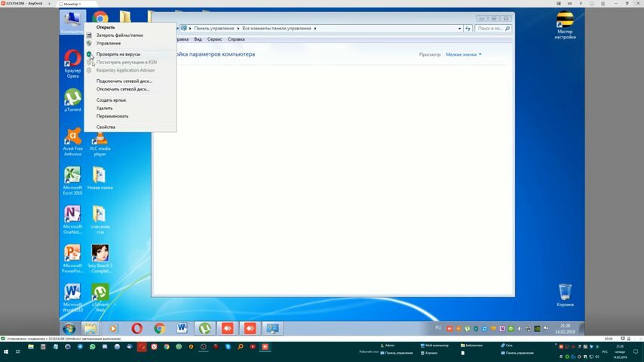This screenshot has height=362, width=644.
Task: Click the local Windows 10 Start button
Action: pos(6,351)
